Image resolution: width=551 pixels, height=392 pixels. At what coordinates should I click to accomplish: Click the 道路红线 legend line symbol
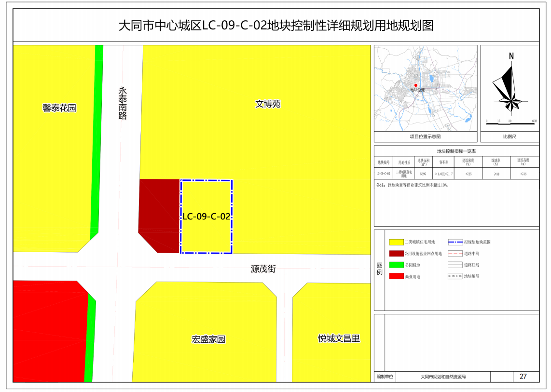click(455, 265)
